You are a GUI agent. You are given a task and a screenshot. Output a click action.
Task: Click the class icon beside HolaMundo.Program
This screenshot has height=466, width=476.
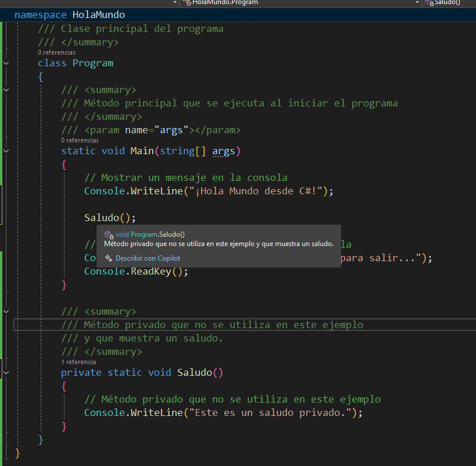coord(187,2)
